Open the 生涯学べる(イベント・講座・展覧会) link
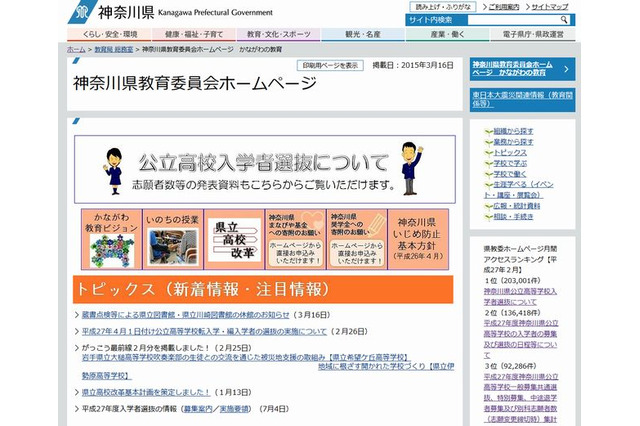 click(518, 190)
